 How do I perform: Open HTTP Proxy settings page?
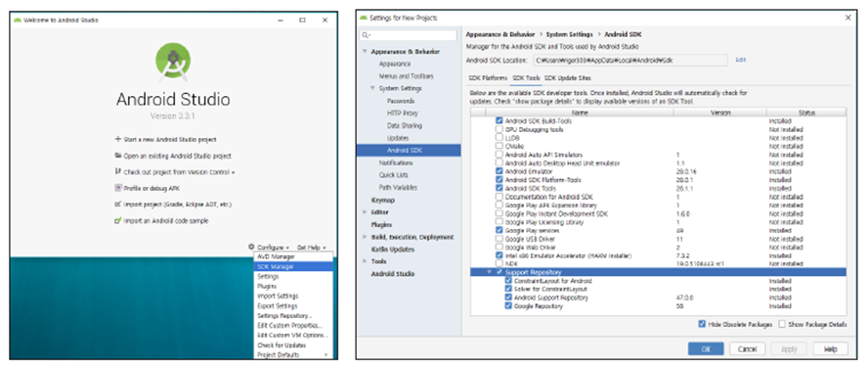point(403,114)
